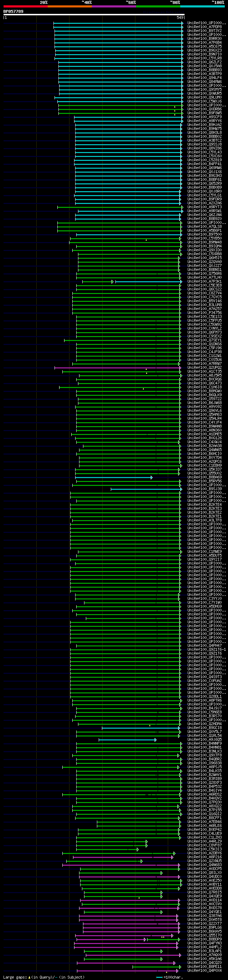Click the orange ~40% identity legend segment
Viewport: 228px width, 980px height.
[70, 6]
